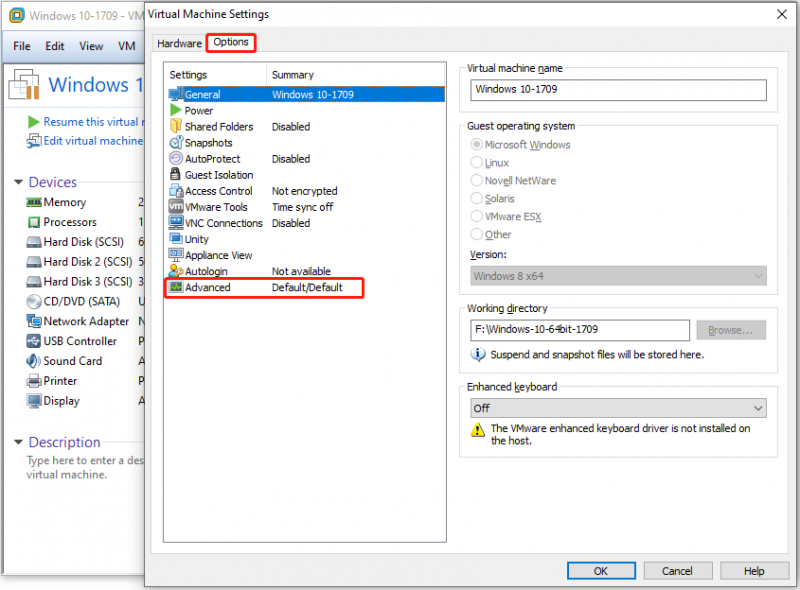Collapse the Description section
800x590 pixels.
18,442
